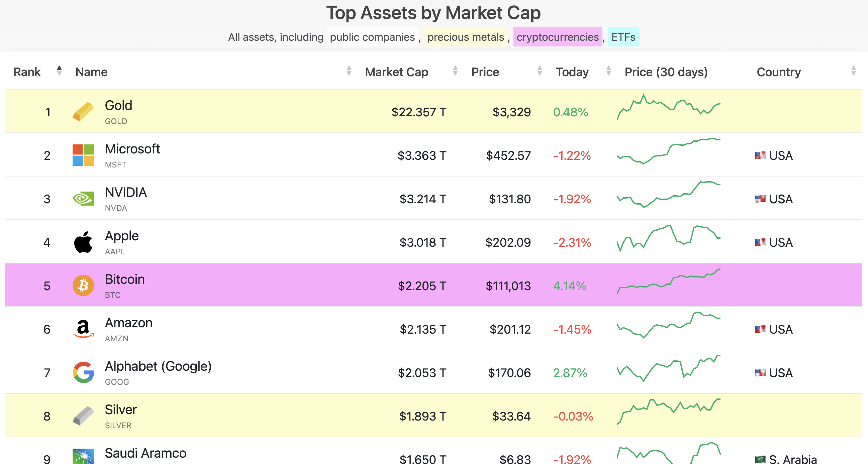Open the Saudi Aramco company page
Screen dimensions: 868x464
click(146, 453)
